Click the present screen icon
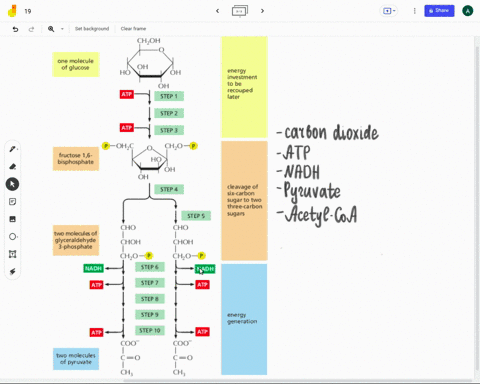 coord(387,11)
